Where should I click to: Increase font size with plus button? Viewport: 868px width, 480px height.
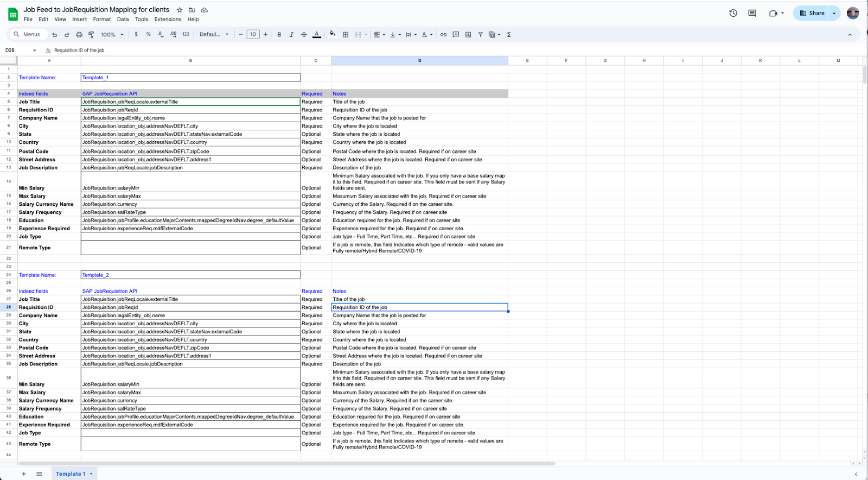(265, 34)
